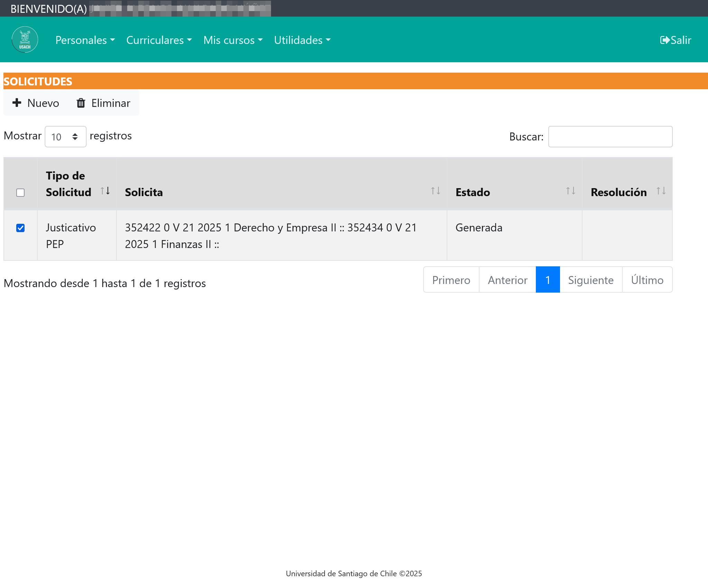Sort the Solicita column arrows

pos(435,191)
